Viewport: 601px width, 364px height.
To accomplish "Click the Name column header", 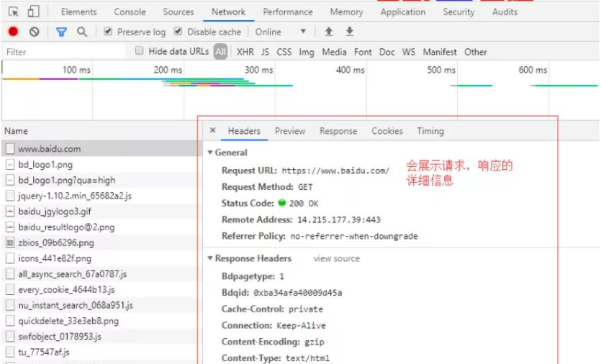I will (16, 131).
